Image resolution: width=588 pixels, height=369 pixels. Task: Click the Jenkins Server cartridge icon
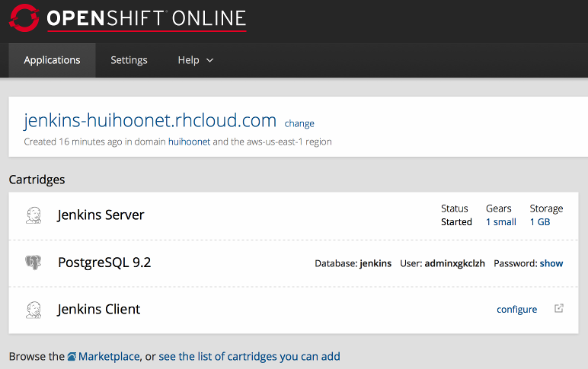(x=34, y=215)
